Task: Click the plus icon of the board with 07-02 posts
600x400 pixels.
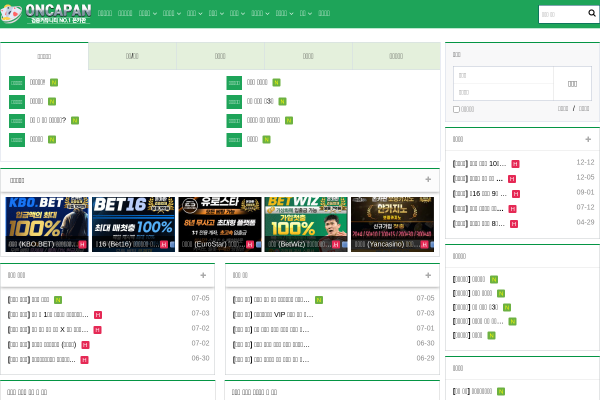Action: 203,275
